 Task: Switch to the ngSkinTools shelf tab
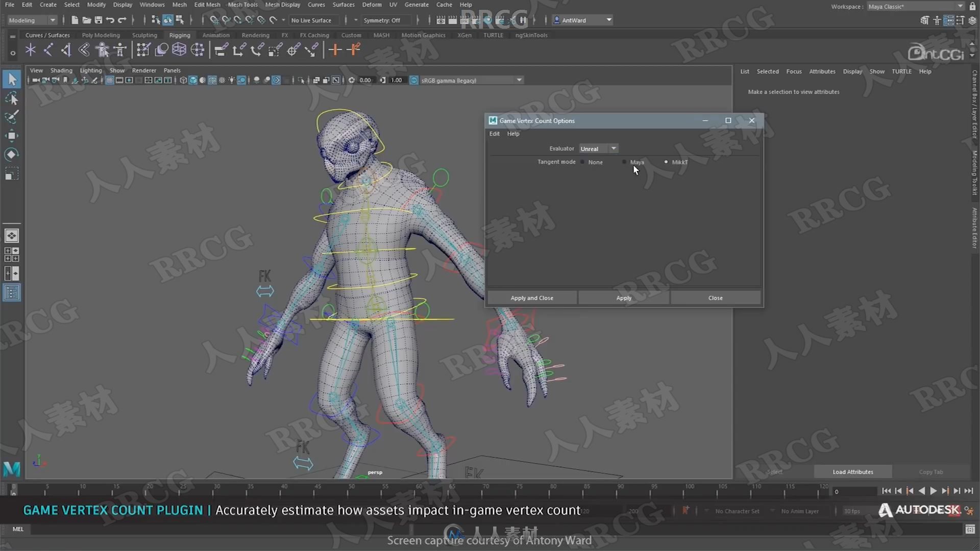click(x=531, y=35)
